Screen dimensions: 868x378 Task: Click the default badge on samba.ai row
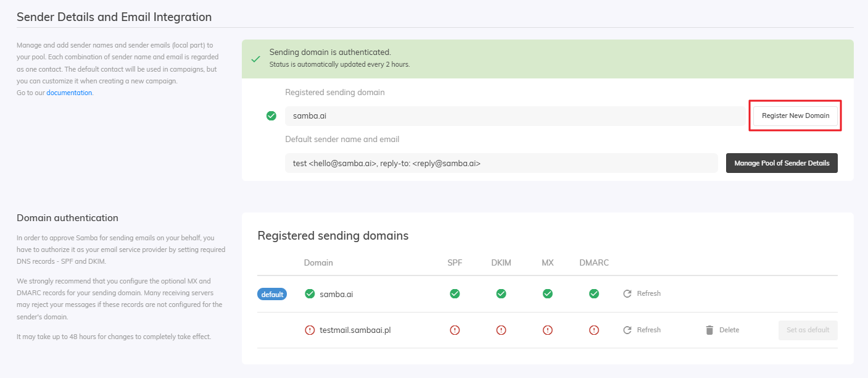pos(272,294)
